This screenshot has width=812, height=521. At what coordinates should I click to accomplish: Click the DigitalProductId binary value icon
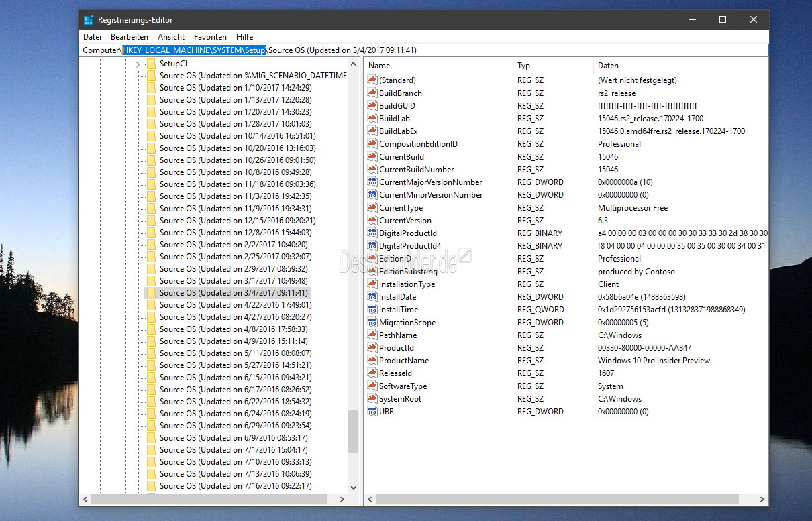[373, 233]
